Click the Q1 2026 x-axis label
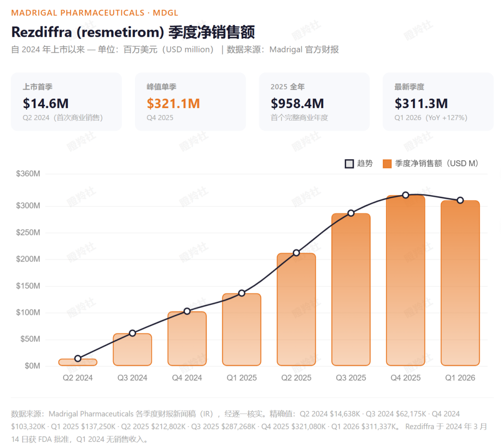This screenshot has width=501, height=448. pyautogui.click(x=460, y=378)
